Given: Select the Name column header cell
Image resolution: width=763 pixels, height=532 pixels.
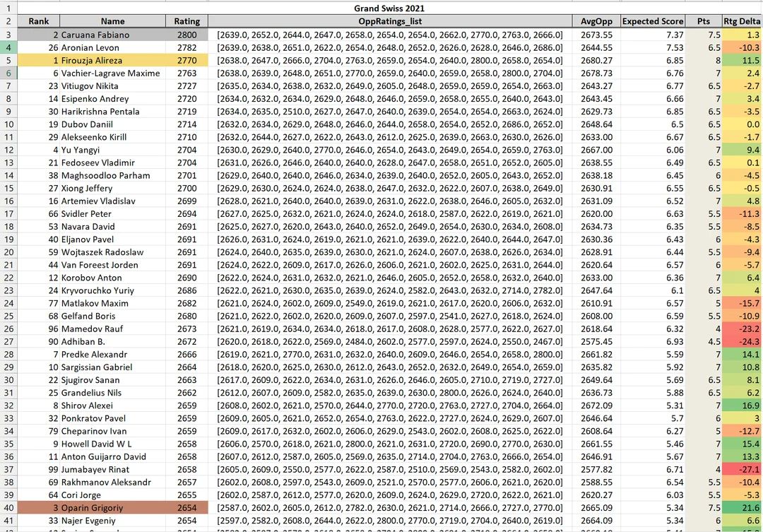Looking at the screenshot, I should click(112, 21).
